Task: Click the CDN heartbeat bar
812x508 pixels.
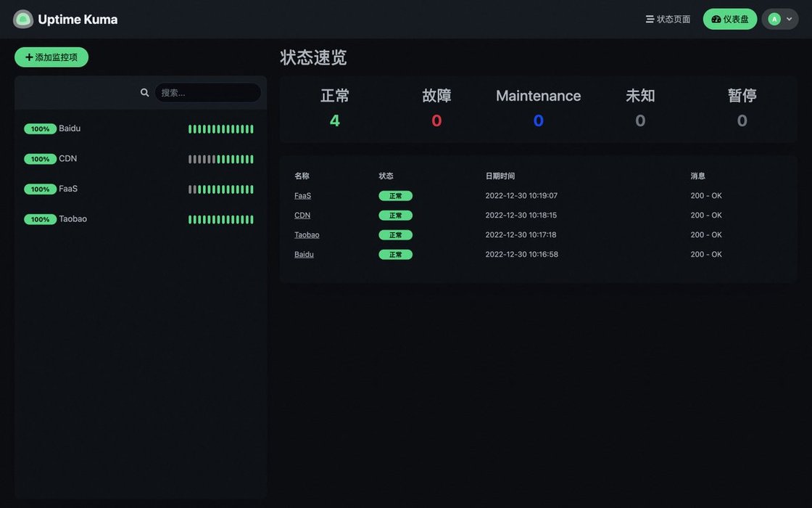Action: point(221,159)
